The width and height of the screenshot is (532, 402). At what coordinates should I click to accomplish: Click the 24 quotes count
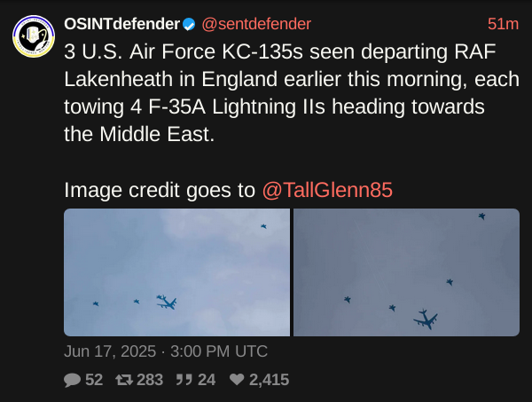pos(207,380)
